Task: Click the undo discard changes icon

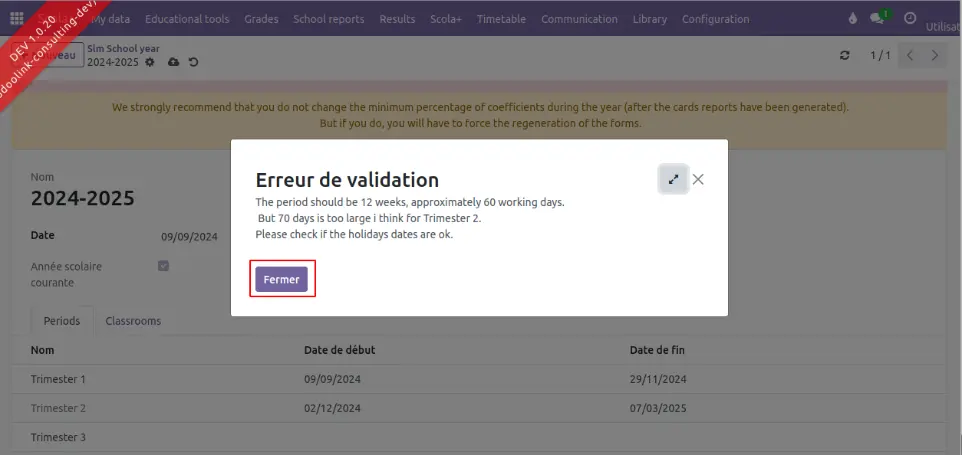Action: coord(193,62)
